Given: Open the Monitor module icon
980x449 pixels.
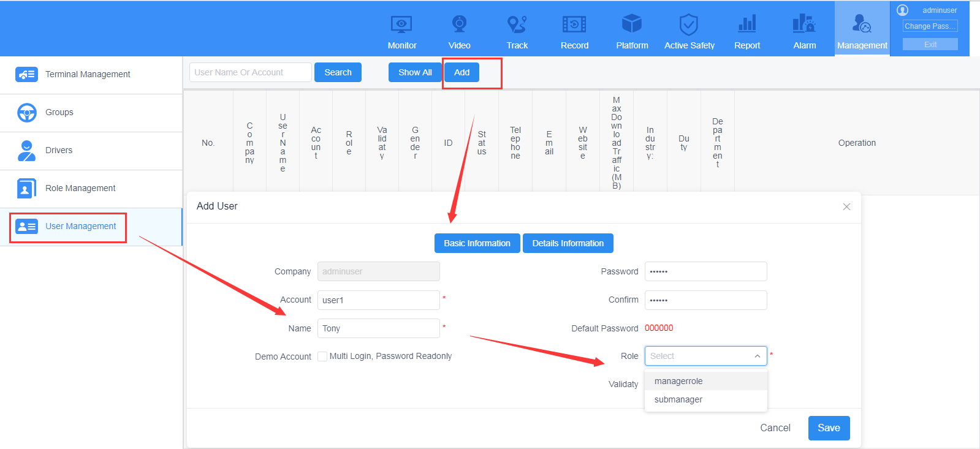Looking at the screenshot, I should (x=401, y=25).
